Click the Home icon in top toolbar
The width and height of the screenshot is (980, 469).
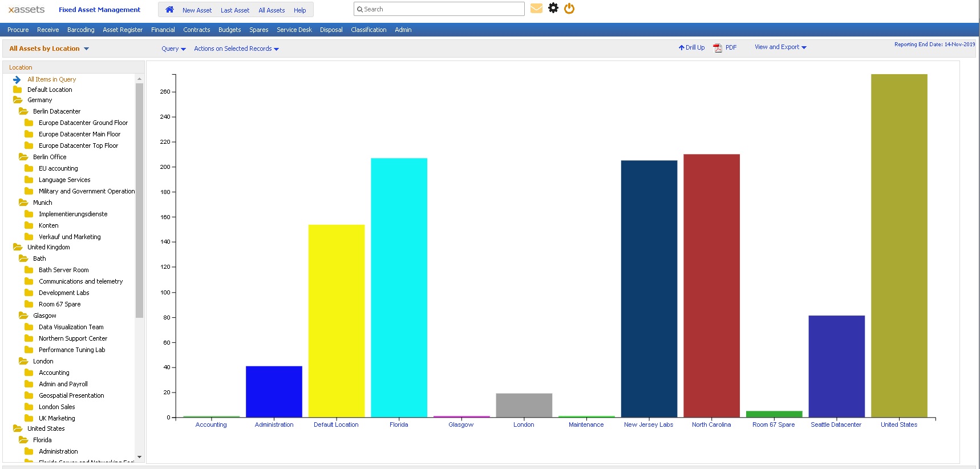tap(169, 10)
